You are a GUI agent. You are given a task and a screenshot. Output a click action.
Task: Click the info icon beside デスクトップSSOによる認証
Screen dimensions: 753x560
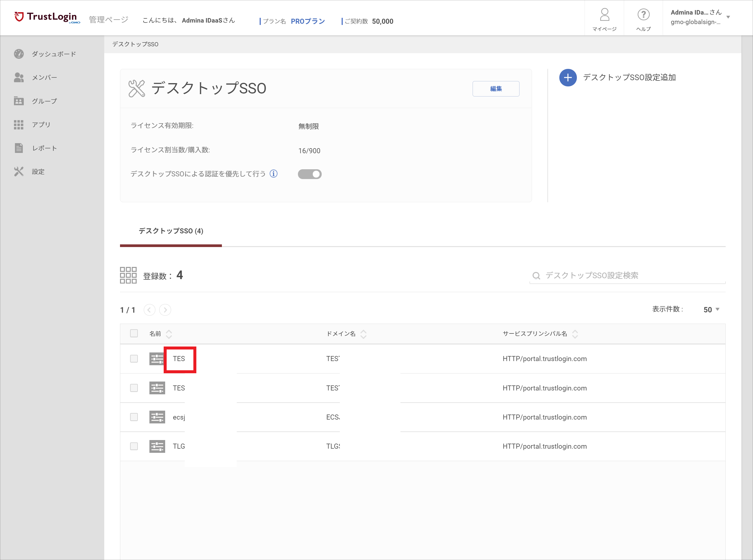pyautogui.click(x=274, y=174)
